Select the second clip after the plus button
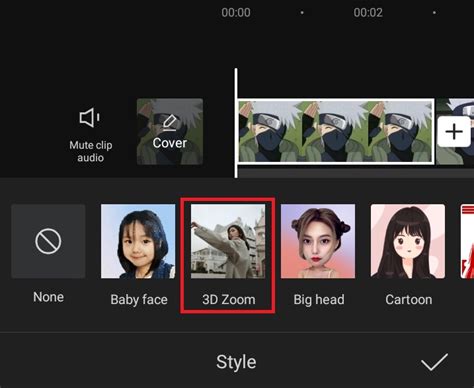Viewport: 474px width, 388px height. pos(456,131)
